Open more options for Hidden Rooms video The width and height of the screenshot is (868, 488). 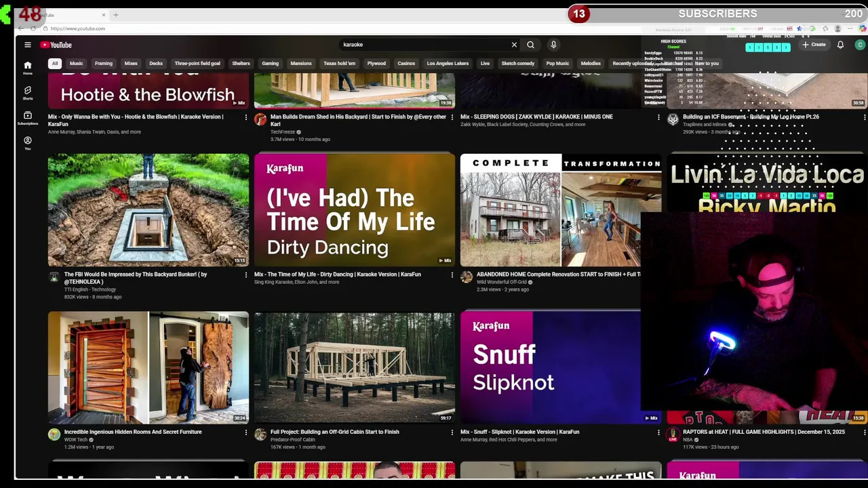tap(246, 432)
